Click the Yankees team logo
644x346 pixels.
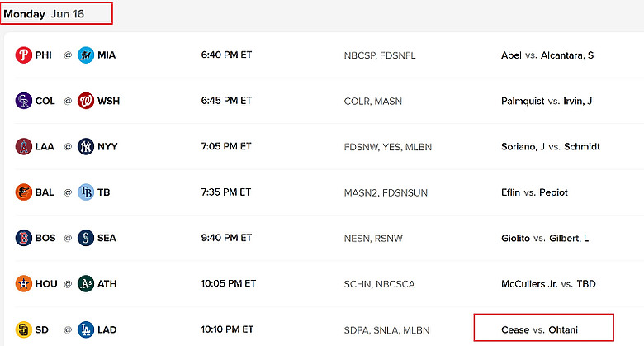click(86, 147)
